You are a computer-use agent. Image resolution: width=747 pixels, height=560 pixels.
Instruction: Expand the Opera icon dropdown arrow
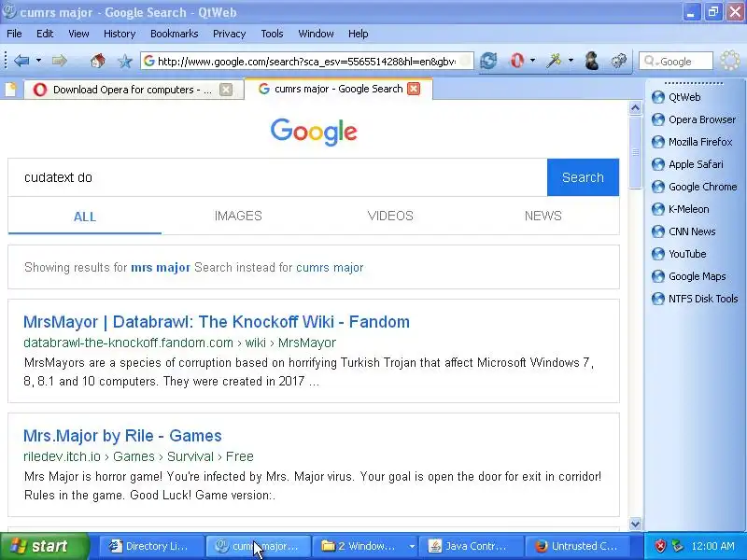click(x=532, y=61)
